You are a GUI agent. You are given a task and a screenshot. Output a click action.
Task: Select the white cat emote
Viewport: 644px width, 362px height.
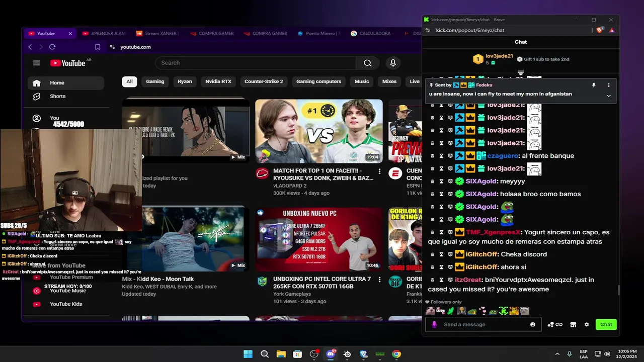click(524, 311)
